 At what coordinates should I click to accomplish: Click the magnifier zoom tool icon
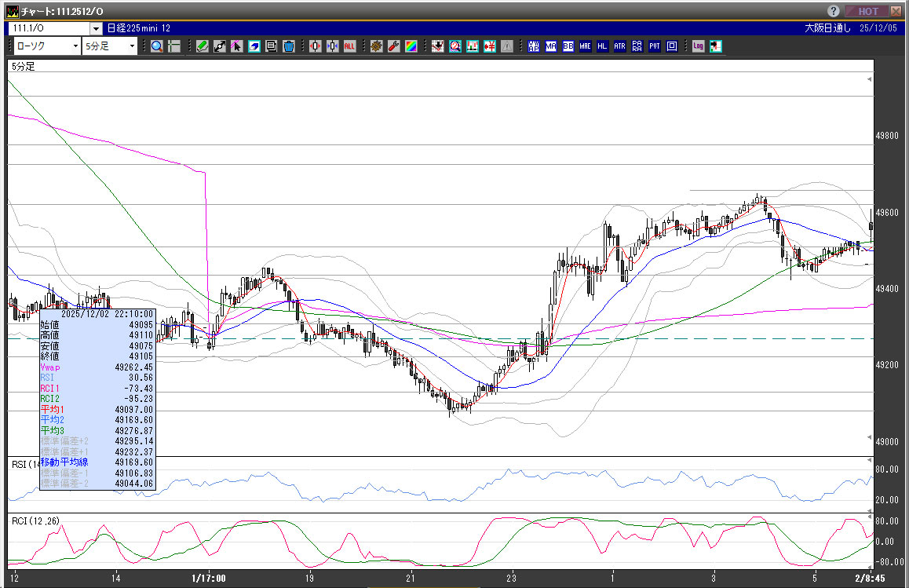157,46
